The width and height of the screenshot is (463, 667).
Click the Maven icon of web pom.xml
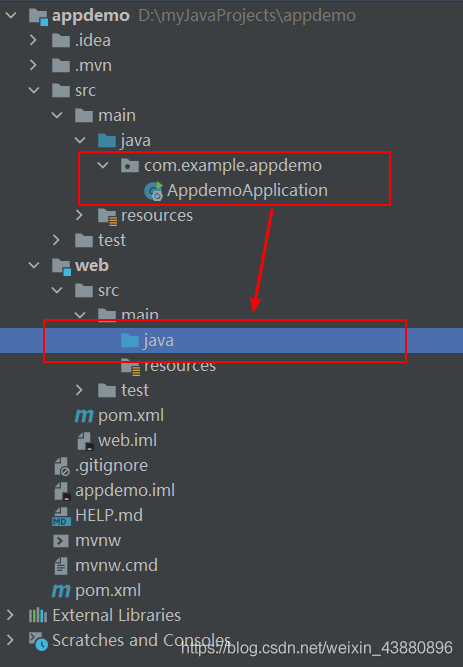click(x=84, y=416)
